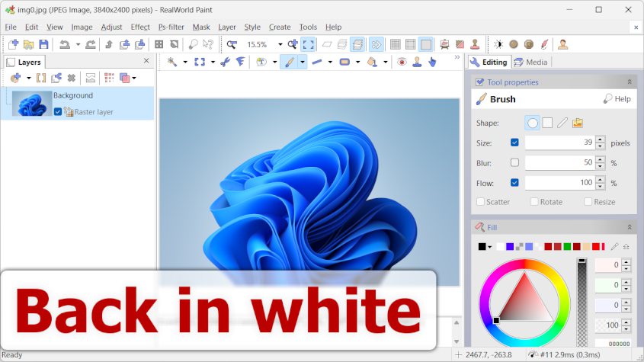Viewport: 644px width, 362px height.
Task: Open the Layer menu
Action: (x=226, y=27)
